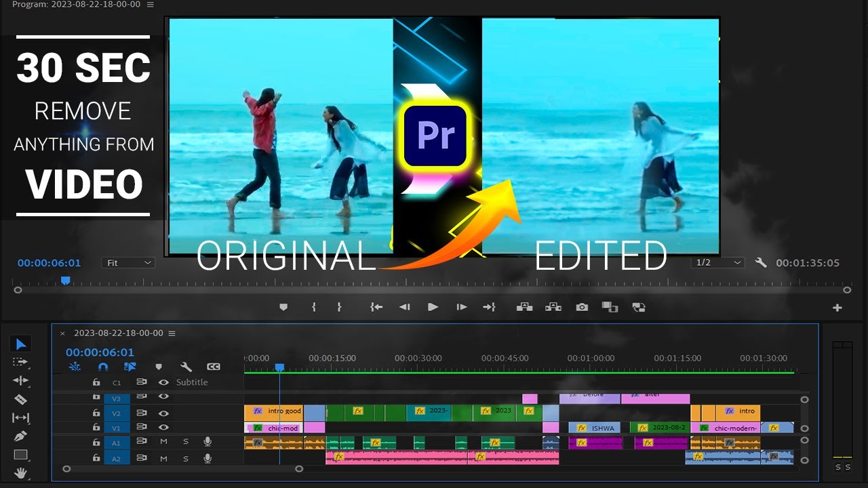Toggle V1 track output eye

[163, 428]
